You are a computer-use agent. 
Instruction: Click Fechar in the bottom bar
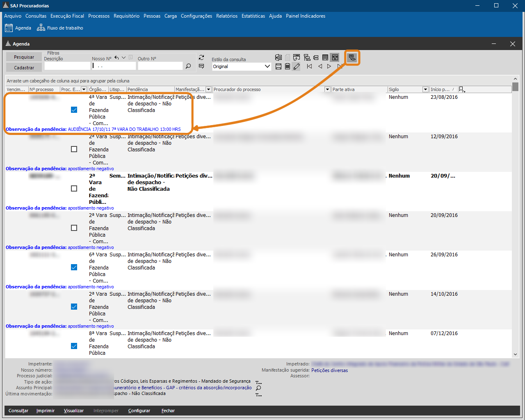[168, 411]
